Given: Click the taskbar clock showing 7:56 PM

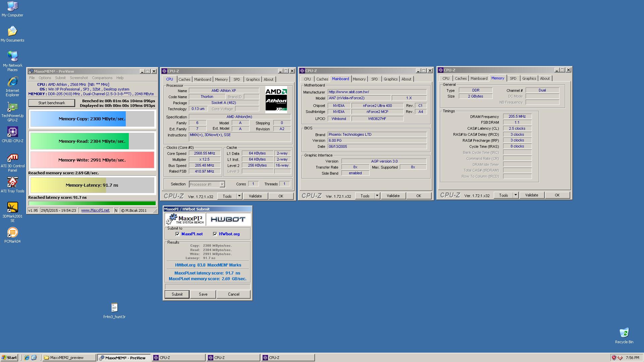Looking at the screenshot, I should pos(632,358).
